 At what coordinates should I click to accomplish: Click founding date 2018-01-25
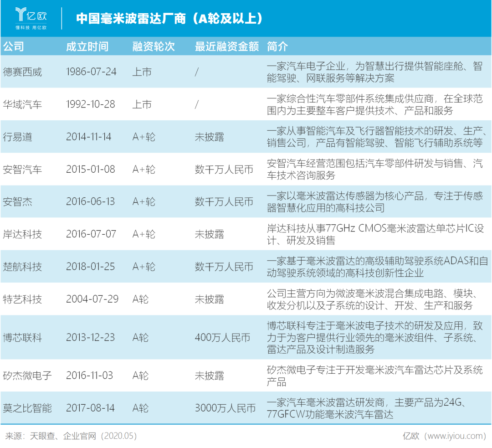tap(90, 267)
